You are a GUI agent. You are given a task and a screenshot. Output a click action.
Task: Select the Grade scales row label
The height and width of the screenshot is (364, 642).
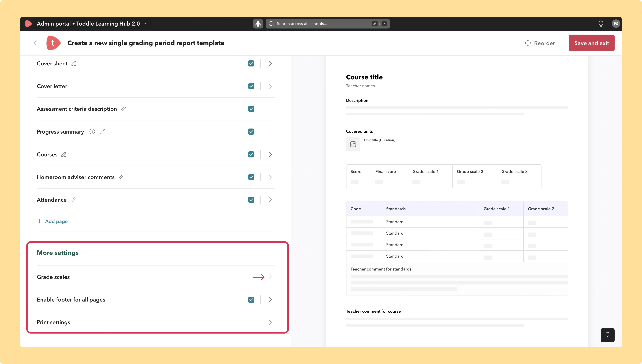[53, 277]
